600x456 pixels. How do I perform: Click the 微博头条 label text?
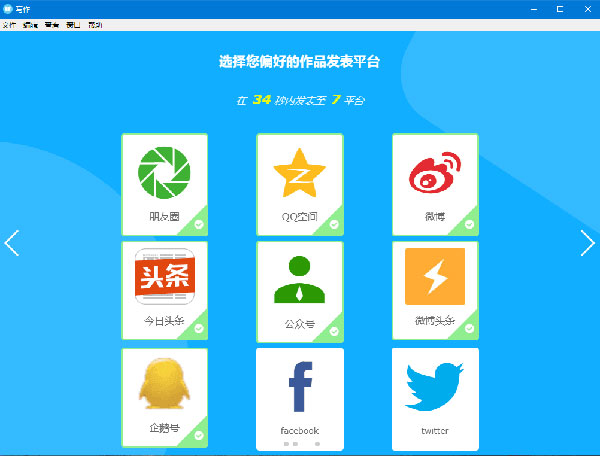point(435,321)
